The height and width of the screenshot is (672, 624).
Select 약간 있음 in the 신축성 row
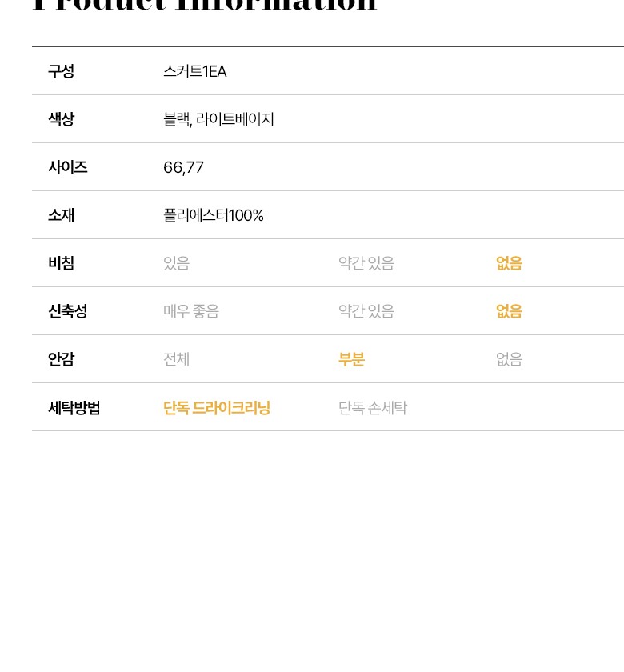pyautogui.click(x=366, y=311)
